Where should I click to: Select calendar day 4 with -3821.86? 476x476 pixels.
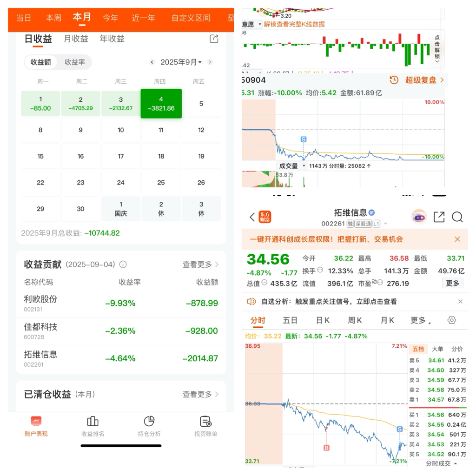click(161, 104)
